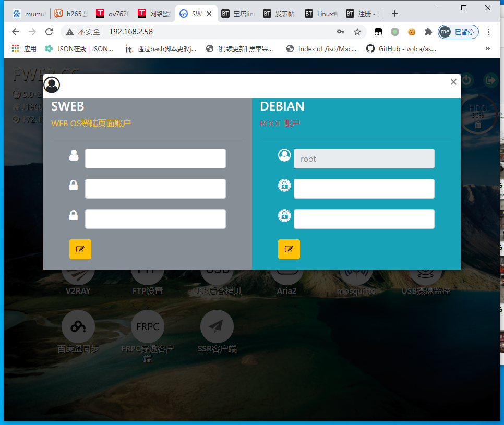504x425 pixels.
Task: Click the second DEBIAN lock icon
Action: pyautogui.click(x=284, y=215)
